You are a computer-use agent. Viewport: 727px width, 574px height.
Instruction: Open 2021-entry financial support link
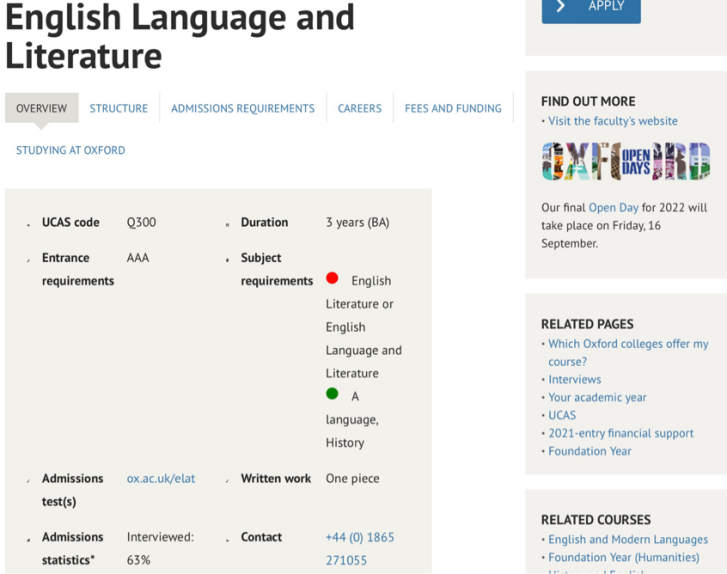click(621, 433)
